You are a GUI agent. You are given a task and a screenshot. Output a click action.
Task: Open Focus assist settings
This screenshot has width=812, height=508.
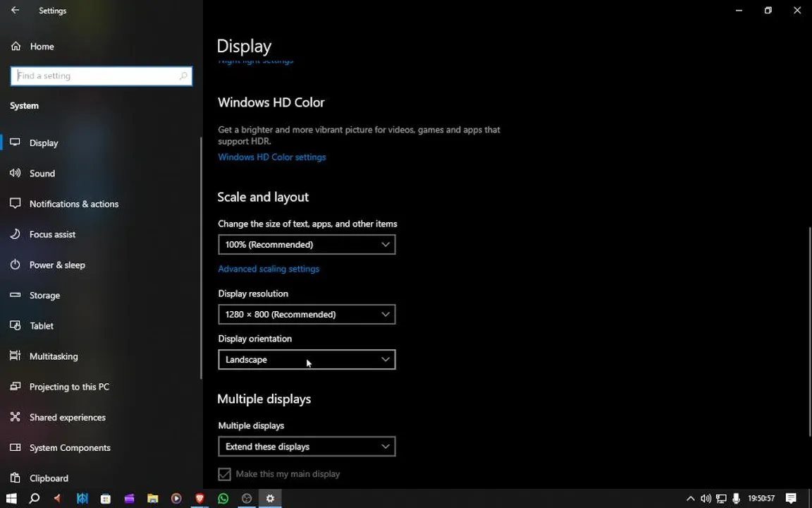coord(101,234)
